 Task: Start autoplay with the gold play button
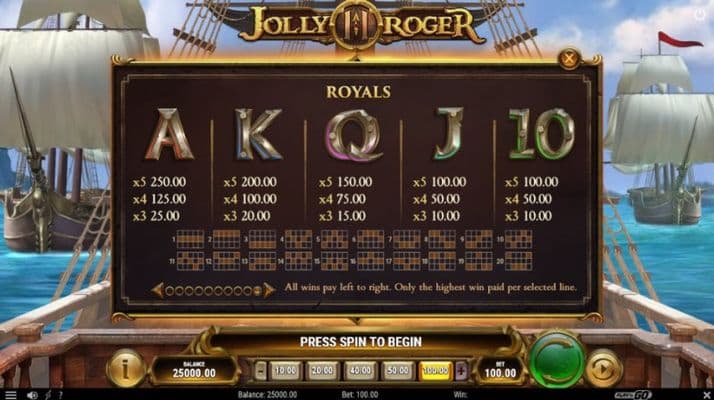tap(603, 369)
